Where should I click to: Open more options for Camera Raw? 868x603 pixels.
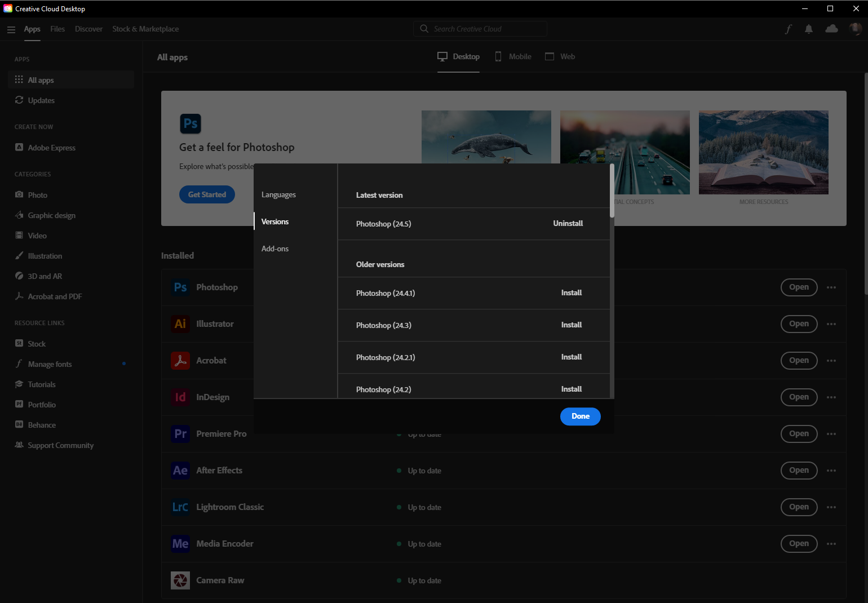pyautogui.click(x=831, y=580)
